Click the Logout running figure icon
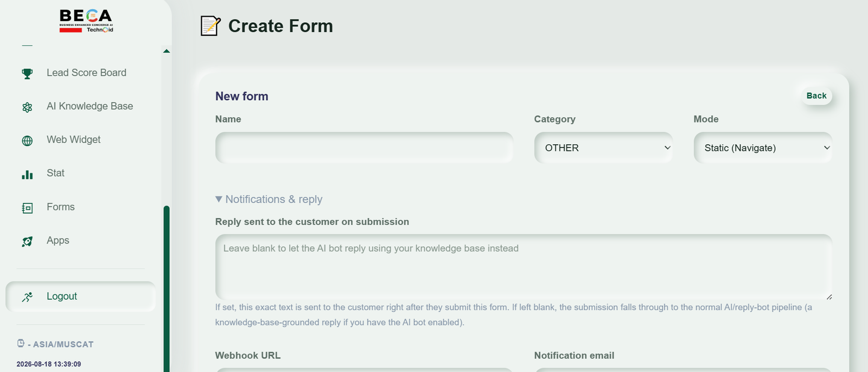Image resolution: width=868 pixels, height=372 pixels. (27, 297)
